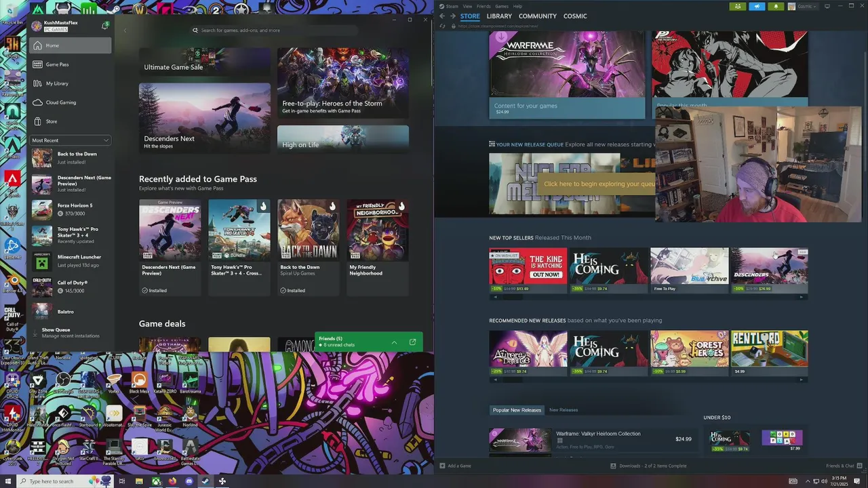Viewport: 868px width, 488px height.
Task: Open Slay the Spire desktop shortcut
Action: point(139,417)
